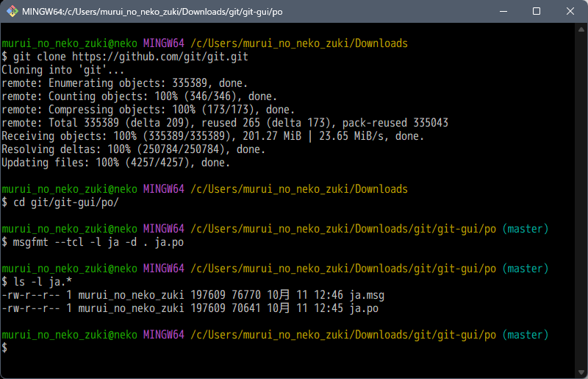Click the scrollbar up arrow
Viewport: 588px width, 379px height.
581,29
